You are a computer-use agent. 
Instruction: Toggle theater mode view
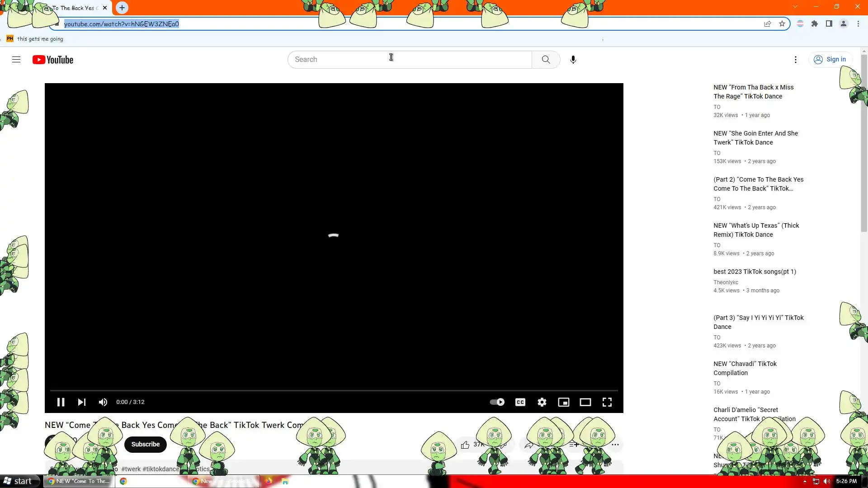585,402
